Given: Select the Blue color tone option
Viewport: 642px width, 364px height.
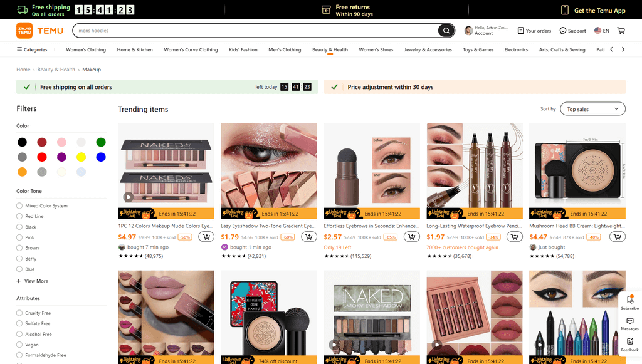Looking at the screenshot, I should tap(19, 269).
